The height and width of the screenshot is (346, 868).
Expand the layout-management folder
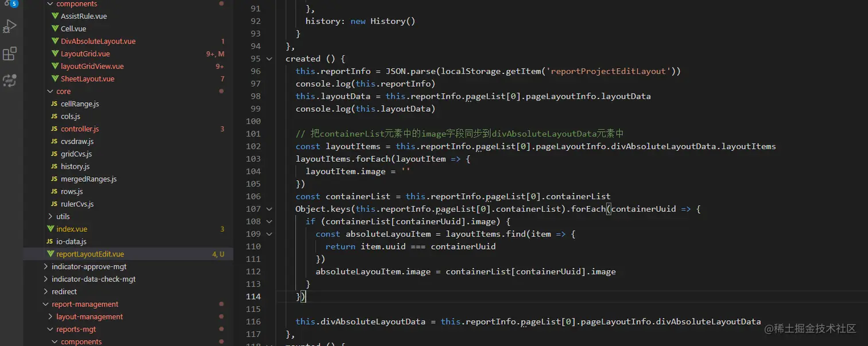point(51,317)
